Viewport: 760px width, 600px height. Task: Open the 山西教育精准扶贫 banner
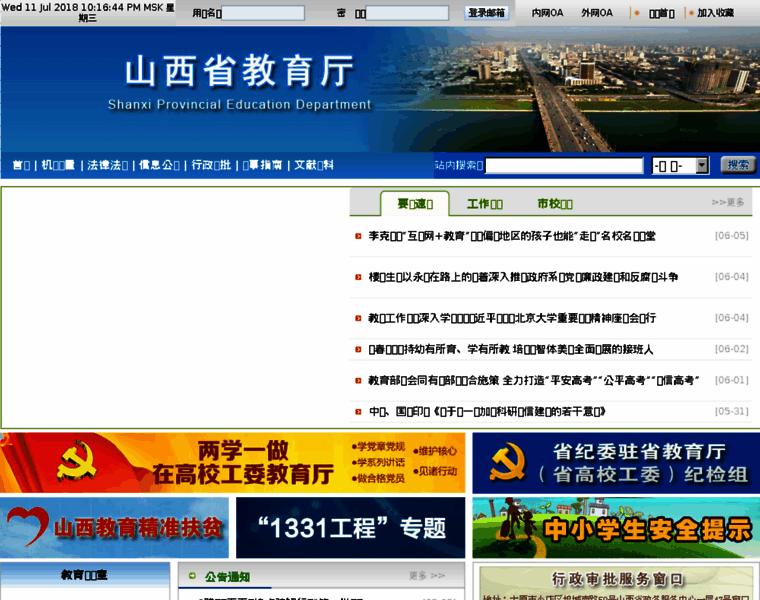tap(114, 528)
